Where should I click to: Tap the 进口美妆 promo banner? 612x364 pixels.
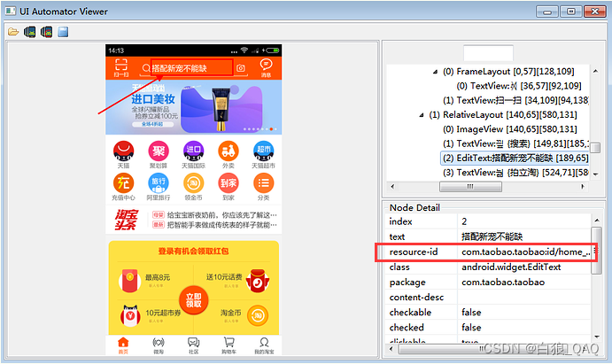coord(194,107)
